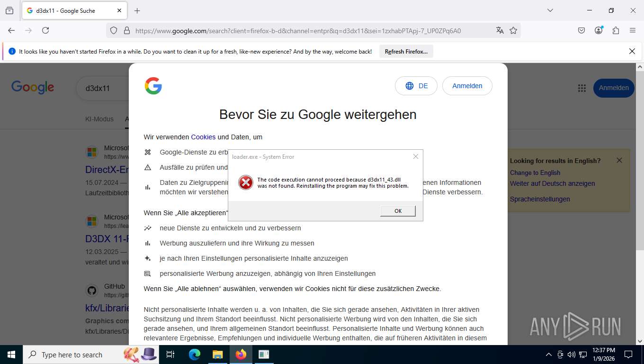Go back to previous page

[x=11, y=30]
